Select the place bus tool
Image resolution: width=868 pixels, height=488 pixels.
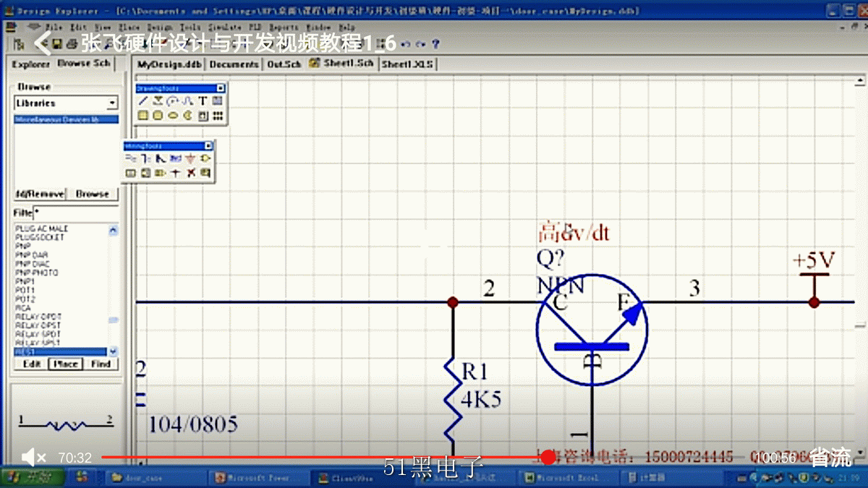coord(145,158)
